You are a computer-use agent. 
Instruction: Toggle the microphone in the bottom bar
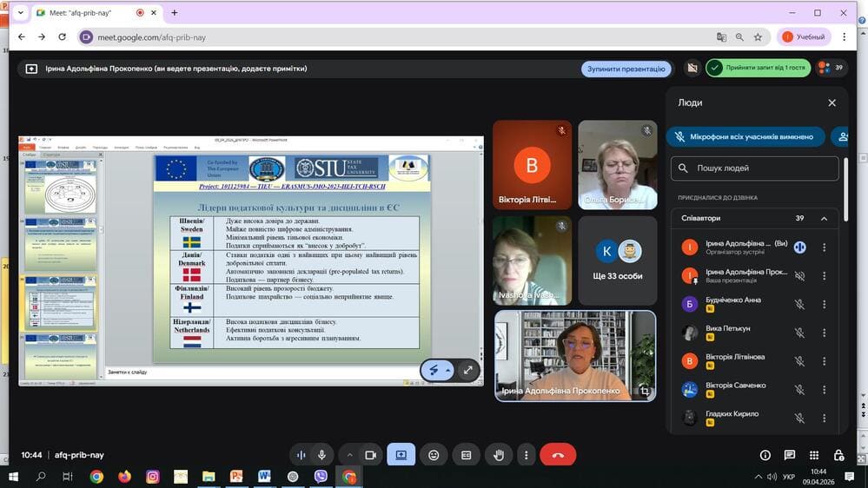point(321,455)
